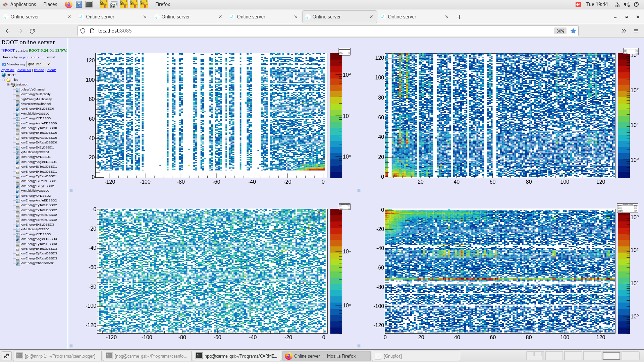This screenshot has width=644, height=362.
Task: Collapse the Files tree node
Action: click(3, 80)
